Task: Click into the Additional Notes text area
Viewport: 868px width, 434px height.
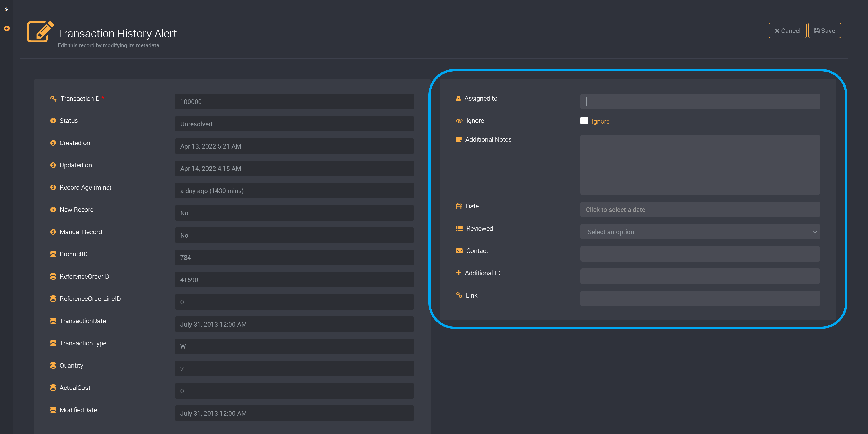Action: [x=700, y=165]
